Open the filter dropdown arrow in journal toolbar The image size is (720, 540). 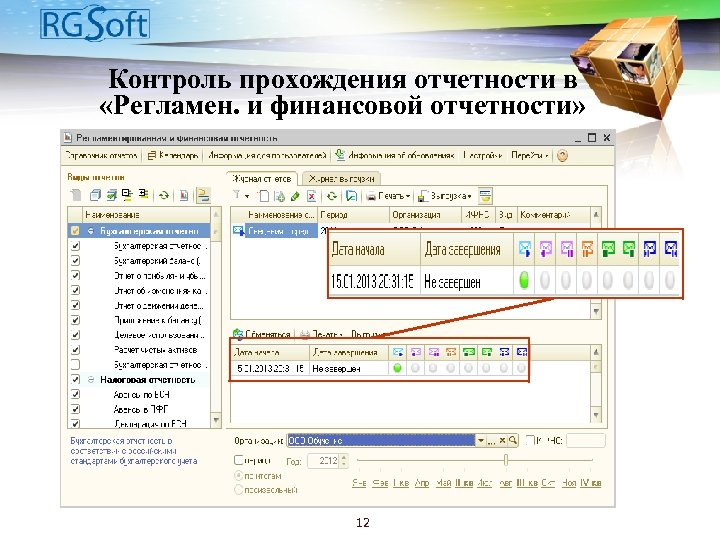247,197
